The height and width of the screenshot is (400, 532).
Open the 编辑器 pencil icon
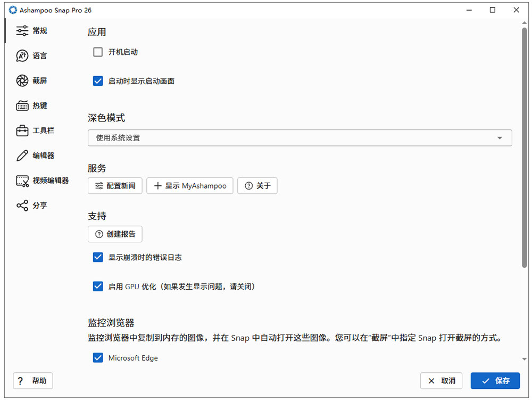[x=22, y=156]
